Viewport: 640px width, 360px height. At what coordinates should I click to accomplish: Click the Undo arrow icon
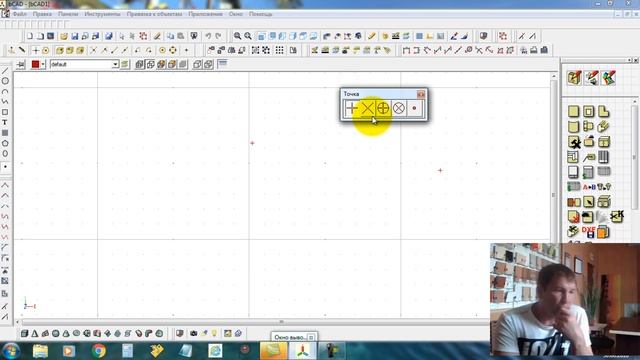coord(208,36)
